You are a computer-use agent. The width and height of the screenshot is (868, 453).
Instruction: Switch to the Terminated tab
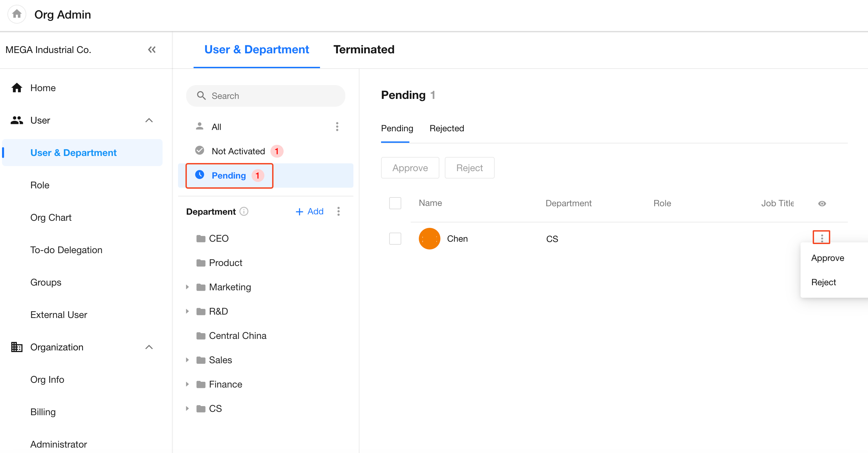point(364,50)
